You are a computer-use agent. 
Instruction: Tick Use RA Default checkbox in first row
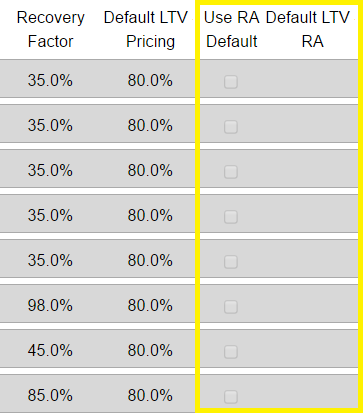(x=231, y=82)
